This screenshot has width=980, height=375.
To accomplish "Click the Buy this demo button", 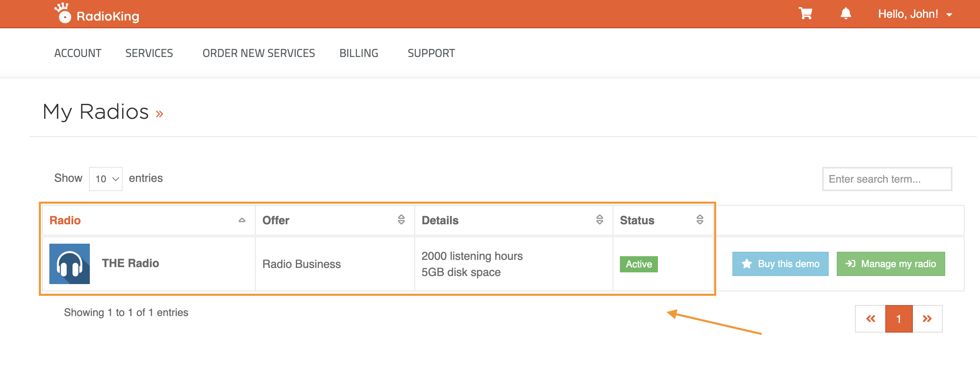I will [780, 264].
